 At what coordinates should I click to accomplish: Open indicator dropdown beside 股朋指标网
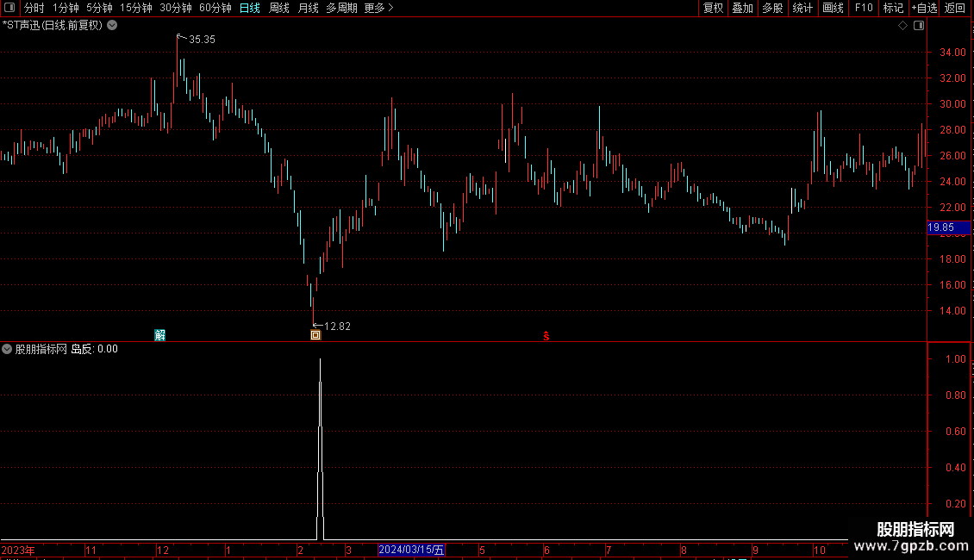7,349
